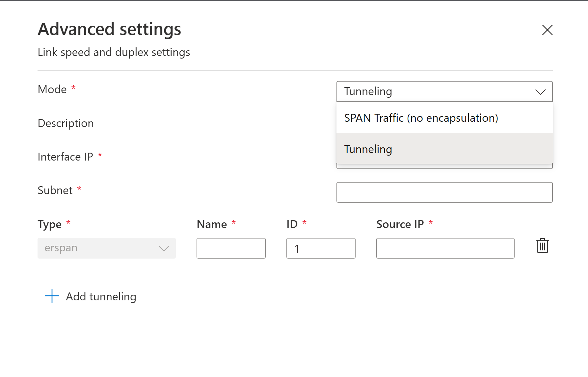
Task: Select SPAN Traffic (no encapsulation) option
Action: (421, 118)
